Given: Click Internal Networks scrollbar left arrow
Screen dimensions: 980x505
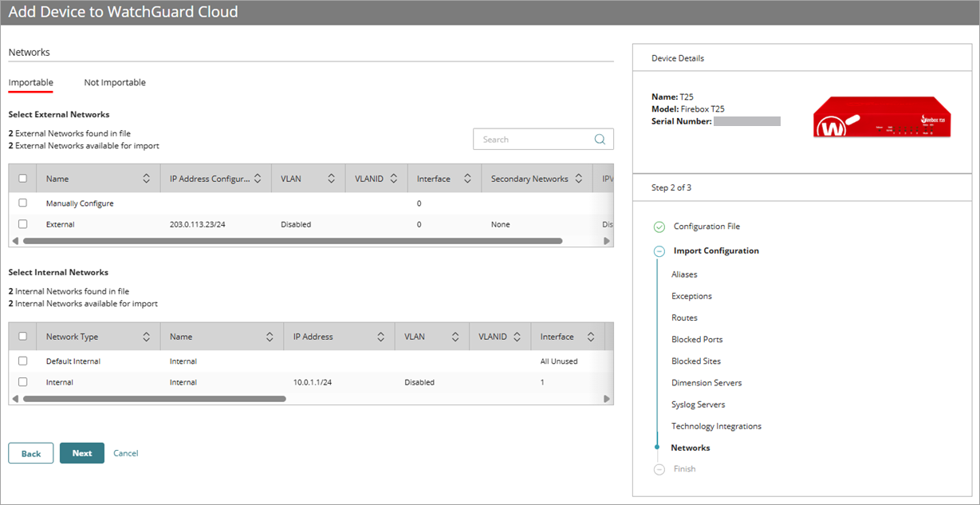Looking at the screenshot, I should coord(14,398).
